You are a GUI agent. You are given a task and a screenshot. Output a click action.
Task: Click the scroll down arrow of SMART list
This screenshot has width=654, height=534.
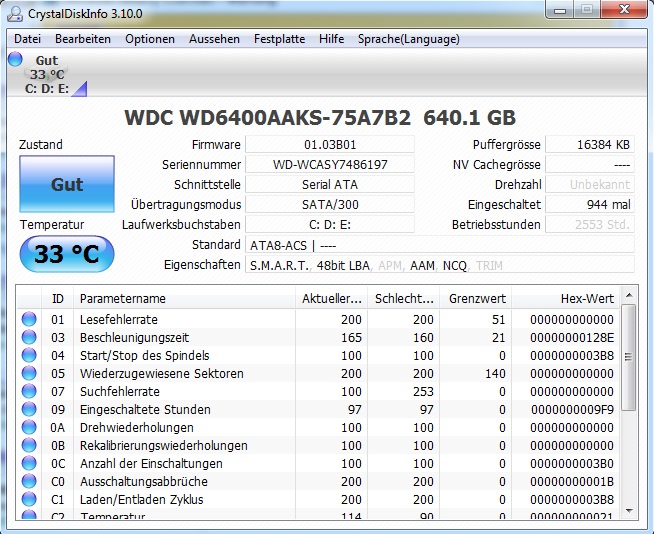629,511
